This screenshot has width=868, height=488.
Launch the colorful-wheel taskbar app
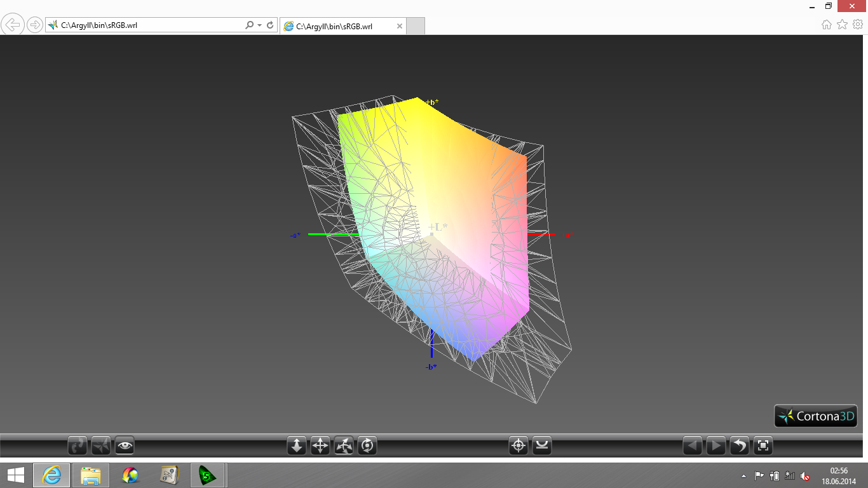(x=130, y=475)
